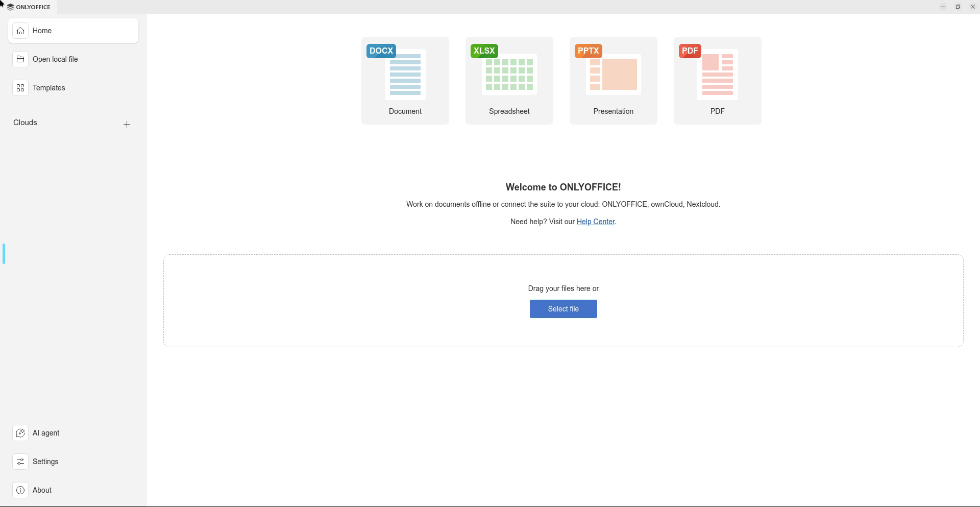Follow the Help Center link
The height and width of the screenshot is (507, 980).
point(595,222)
